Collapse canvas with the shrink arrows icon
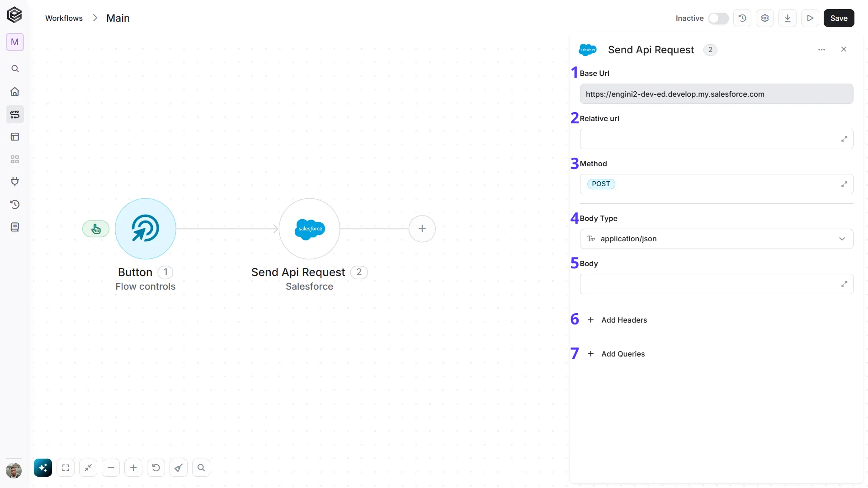868x488 pixels. pos(88,468)
